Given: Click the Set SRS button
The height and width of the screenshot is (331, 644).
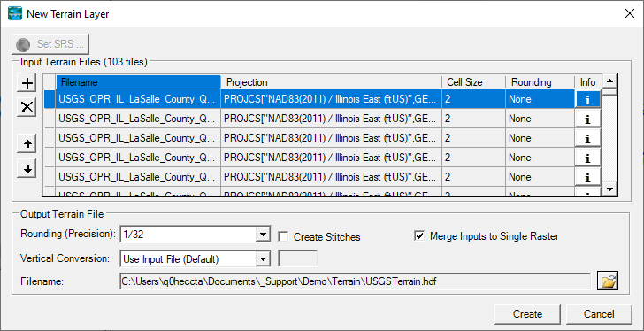Looking at the screenshot, I should pos(50,44).
